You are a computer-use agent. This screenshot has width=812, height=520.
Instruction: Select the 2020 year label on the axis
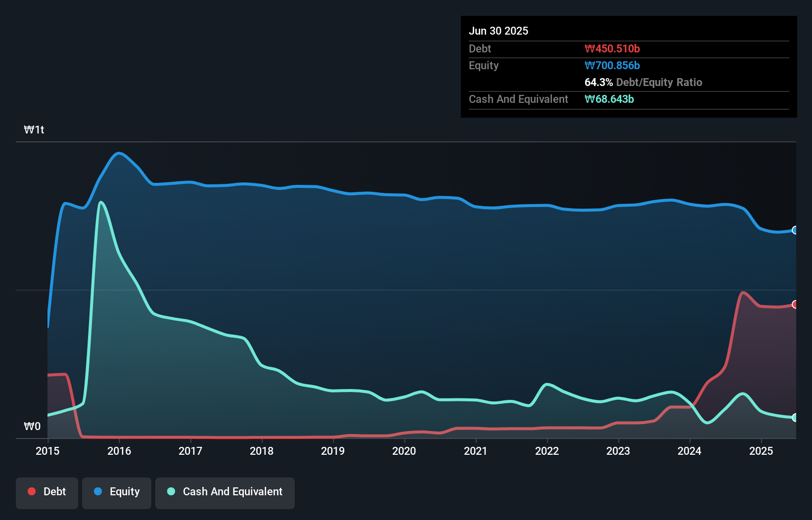click(x=404, y=451)
